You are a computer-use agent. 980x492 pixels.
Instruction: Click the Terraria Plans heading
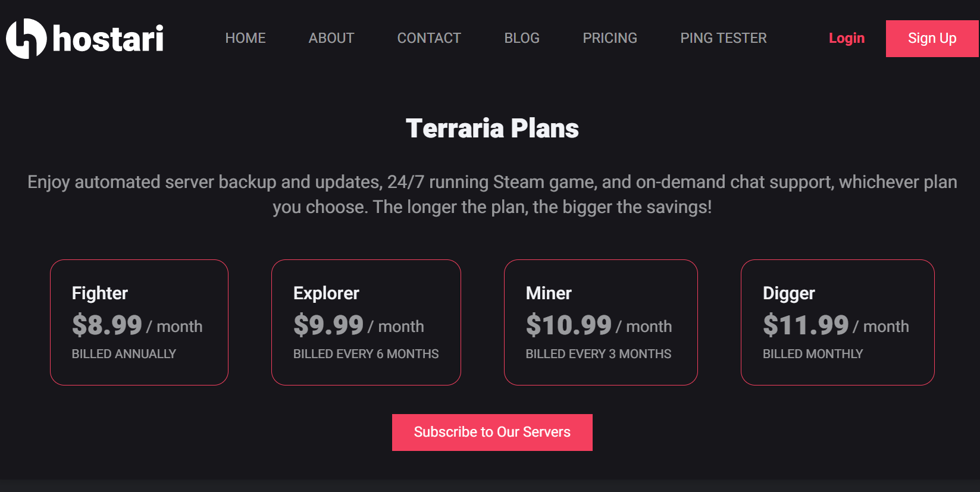click(x=492, y=129)
